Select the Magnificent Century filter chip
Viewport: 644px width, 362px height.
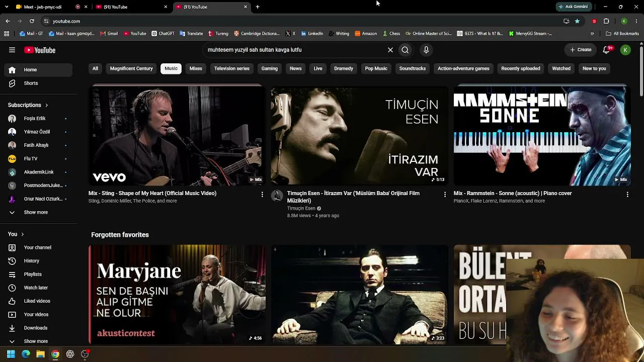(131, 68)
